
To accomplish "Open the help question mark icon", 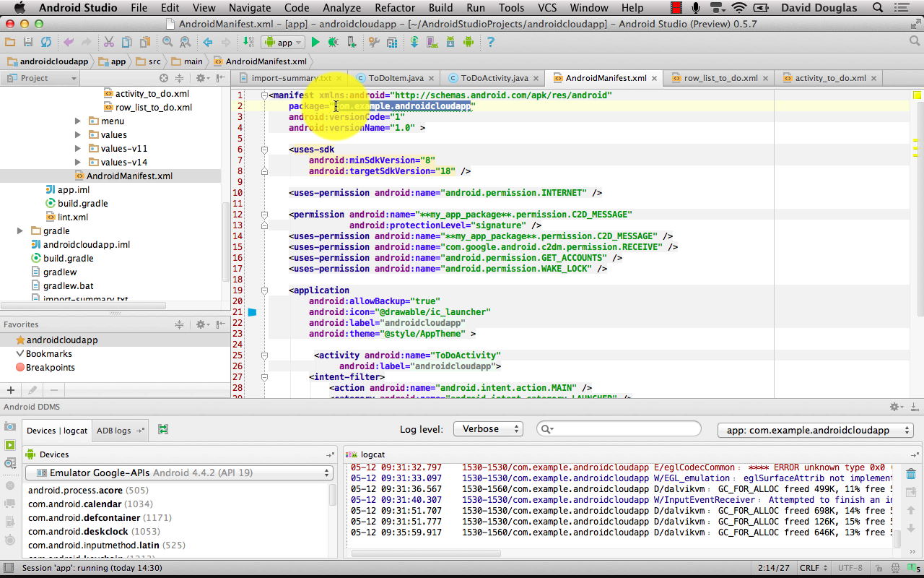I will click(x=491, y=43).
